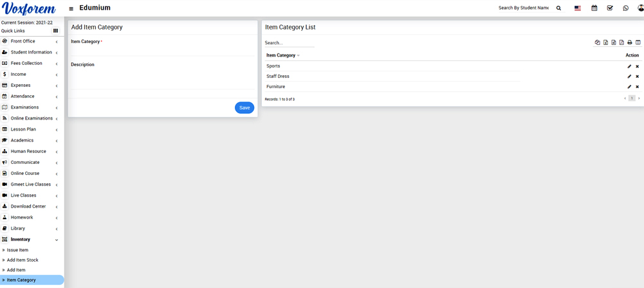Open language selector US flag
This screenshot has width=644, height=288.
(x=578, y=8)
